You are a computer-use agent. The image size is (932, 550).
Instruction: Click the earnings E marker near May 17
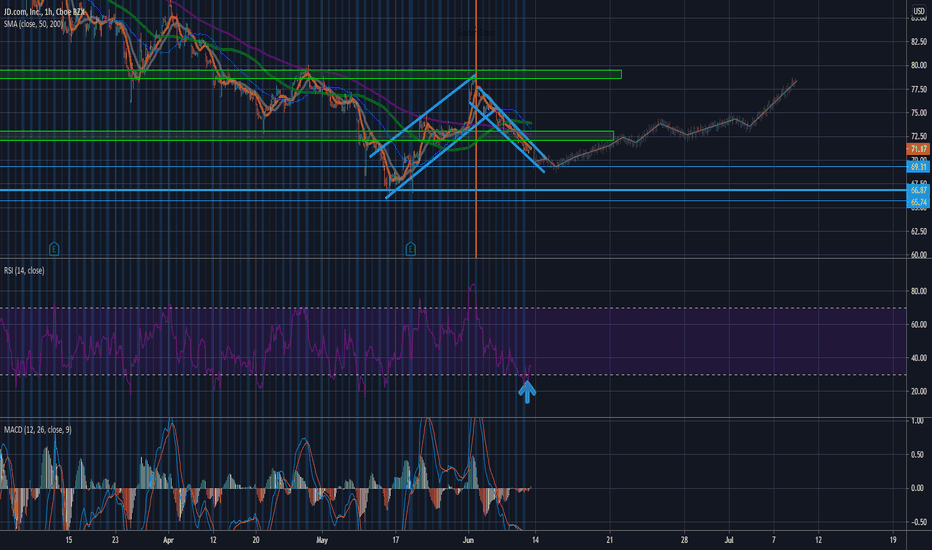point(410,249)
